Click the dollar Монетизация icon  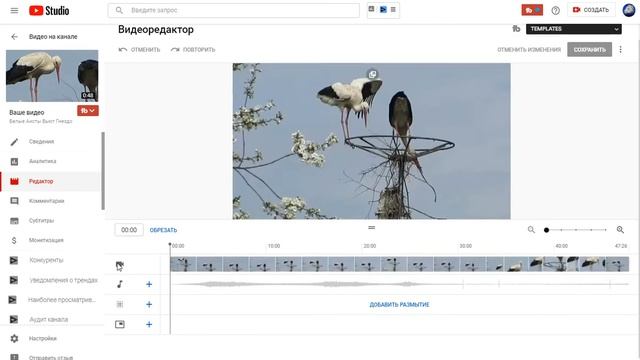point(14,240)
